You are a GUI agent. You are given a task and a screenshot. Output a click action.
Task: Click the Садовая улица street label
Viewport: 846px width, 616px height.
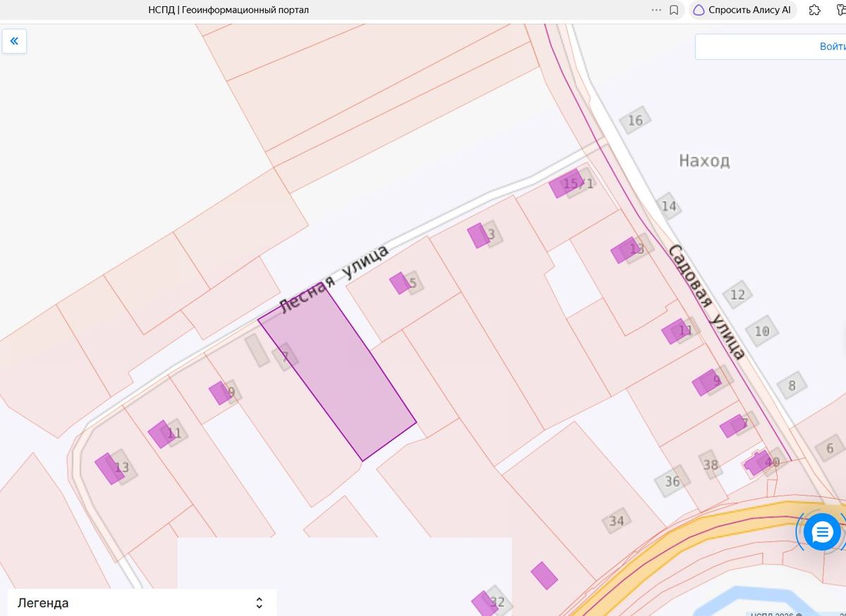tap(706, 302)
